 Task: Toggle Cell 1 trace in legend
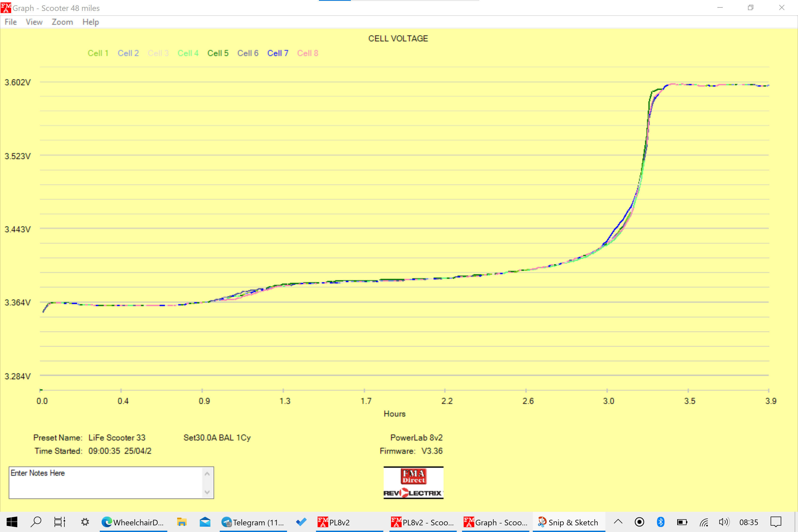(98, 53)
